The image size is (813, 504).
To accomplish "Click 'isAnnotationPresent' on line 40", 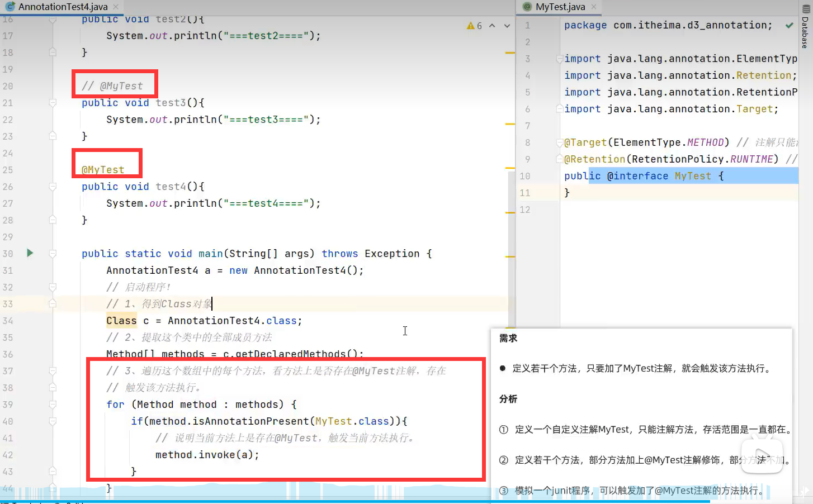I will pos(250,421).
